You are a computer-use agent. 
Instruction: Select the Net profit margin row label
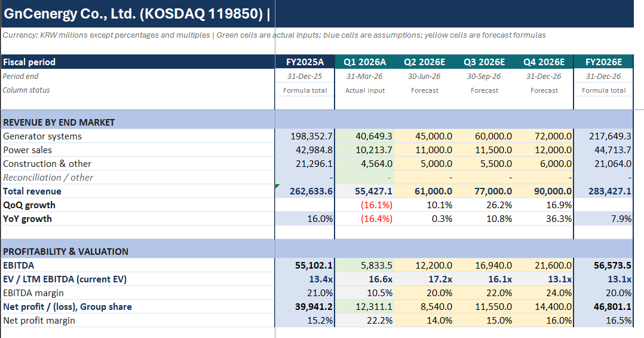coord(137,320)
